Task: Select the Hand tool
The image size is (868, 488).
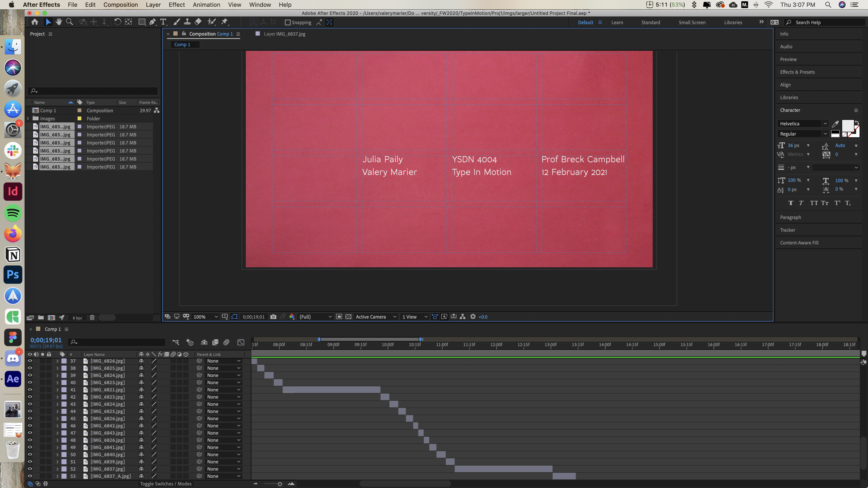Action: point(59,22)
